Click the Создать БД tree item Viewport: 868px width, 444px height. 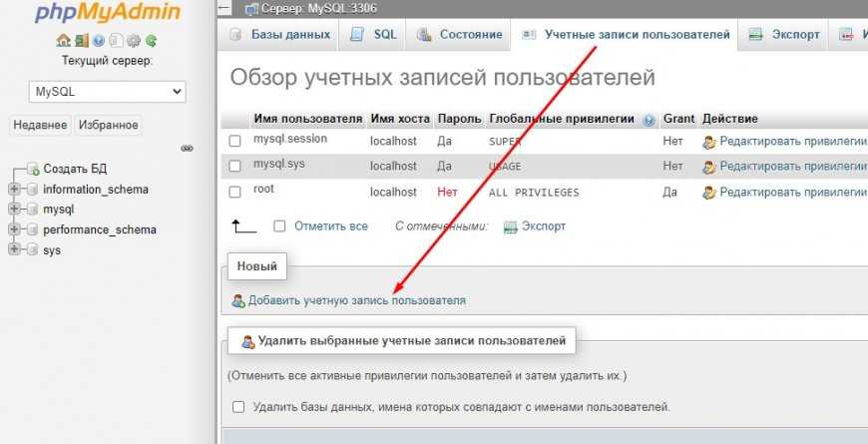coord(74,169)
